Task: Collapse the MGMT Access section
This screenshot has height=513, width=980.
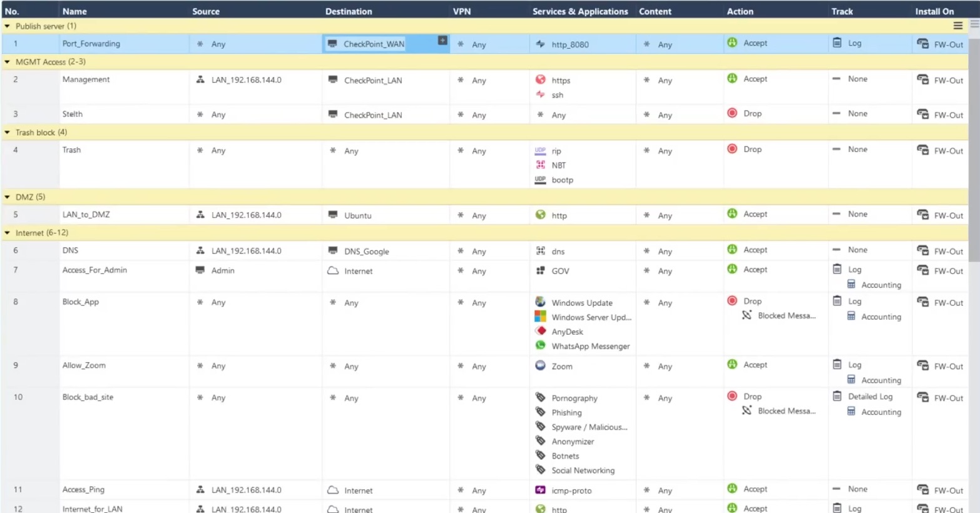Action: pyautogui.click(x=8, y=62)
